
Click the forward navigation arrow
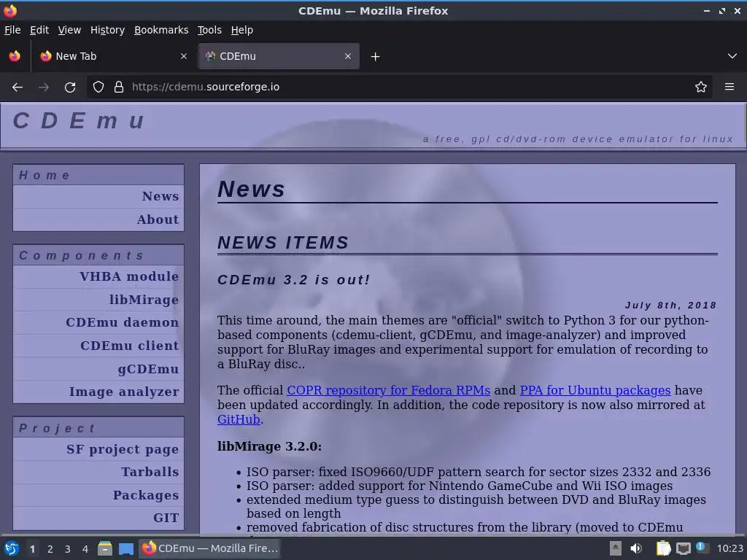pos(43,87)
